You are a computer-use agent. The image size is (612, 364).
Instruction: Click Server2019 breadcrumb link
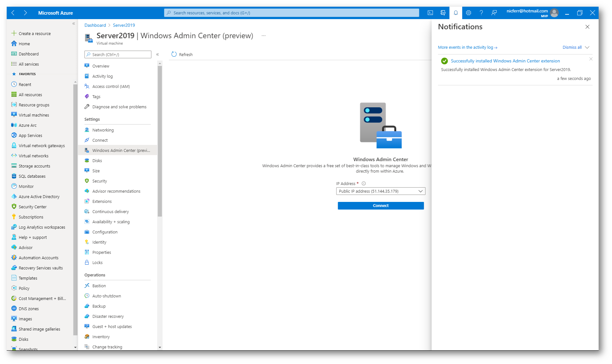tap(124, 25)
